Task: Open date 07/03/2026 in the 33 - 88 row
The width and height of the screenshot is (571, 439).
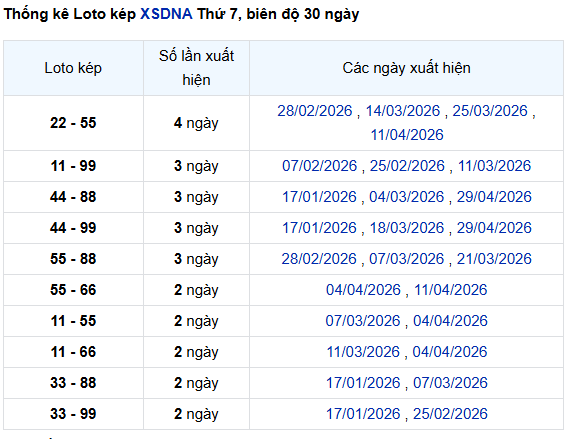Action: point(450,383)
